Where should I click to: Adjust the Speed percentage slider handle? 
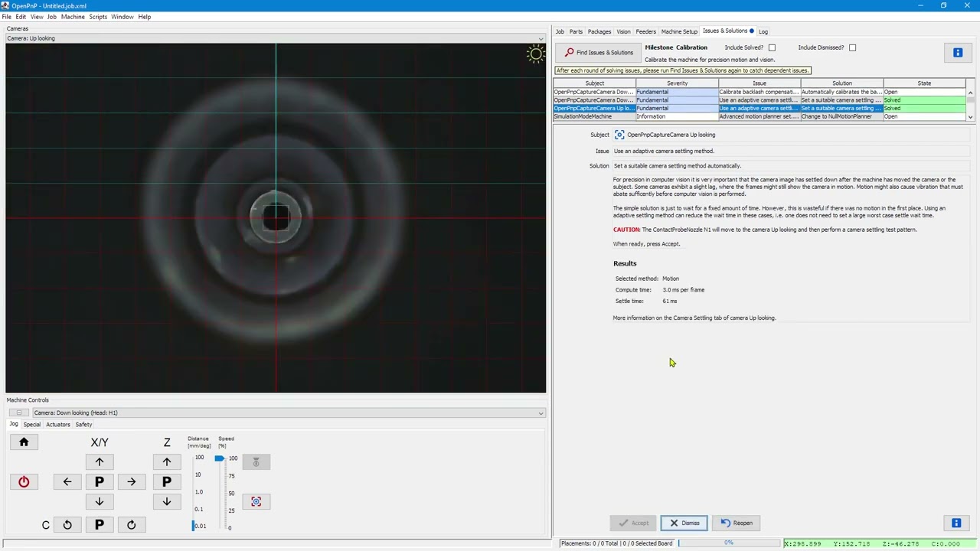[x=219, y=458]
